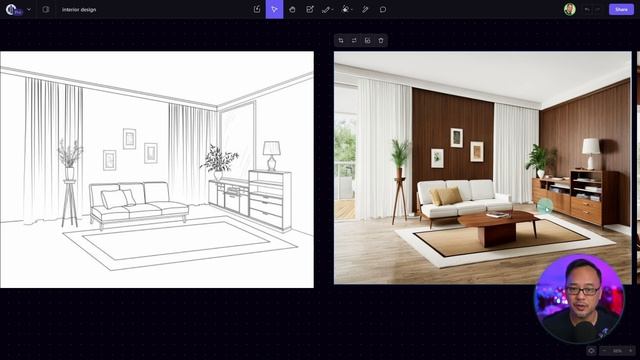This screenshot has height=360, width=640.
Task: Select the paint bucket fill tool
Action: [x=346, y=9]
